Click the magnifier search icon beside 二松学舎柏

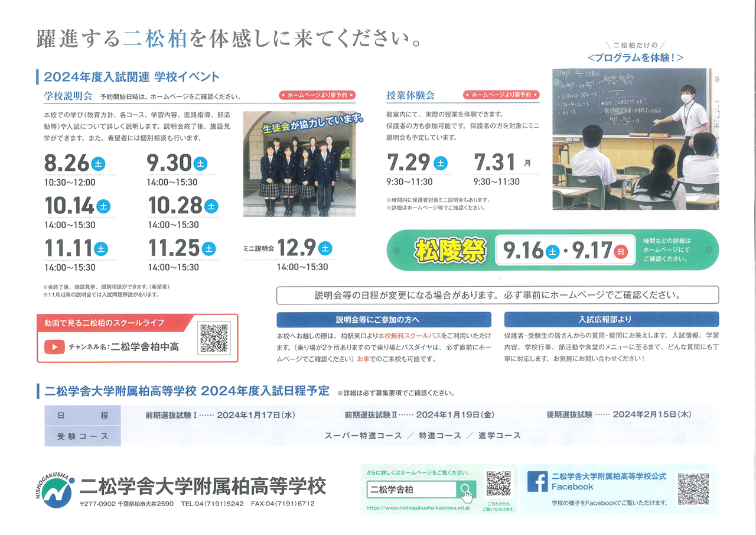pos(466,490)
